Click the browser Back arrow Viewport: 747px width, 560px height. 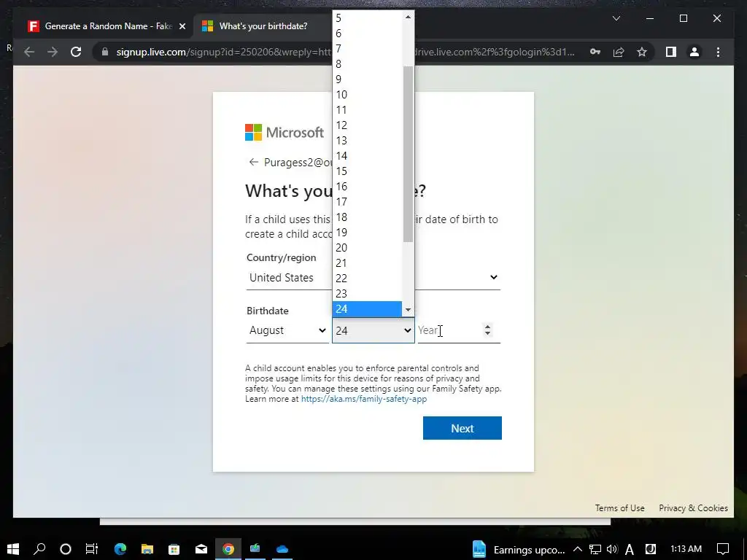29,52
